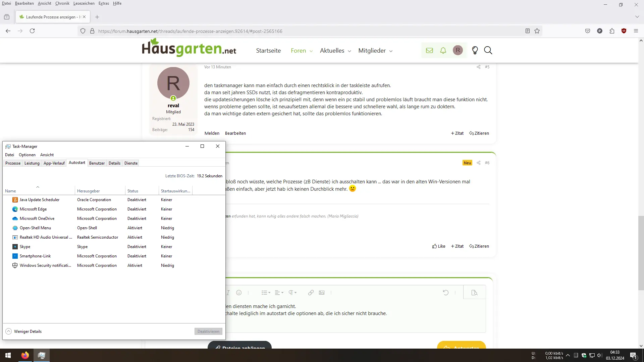
Task: Open Optionen menu in Task-Manager
Action: point(27,155)
